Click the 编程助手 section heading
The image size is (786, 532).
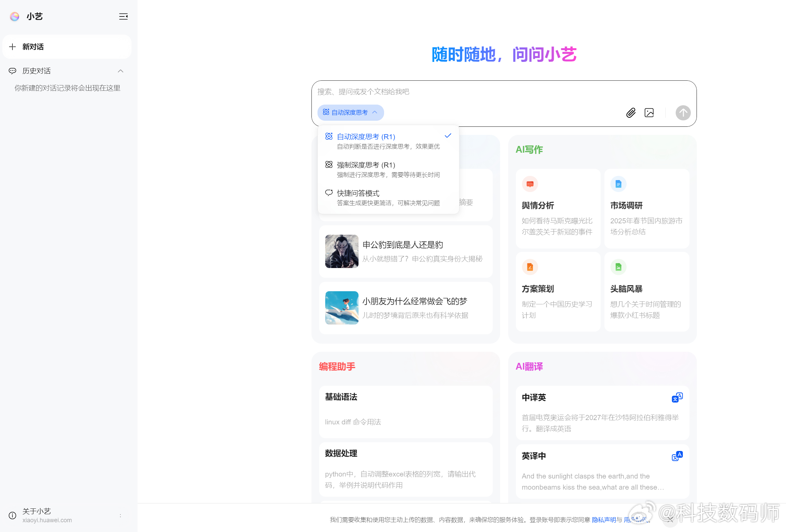[337, 367]
